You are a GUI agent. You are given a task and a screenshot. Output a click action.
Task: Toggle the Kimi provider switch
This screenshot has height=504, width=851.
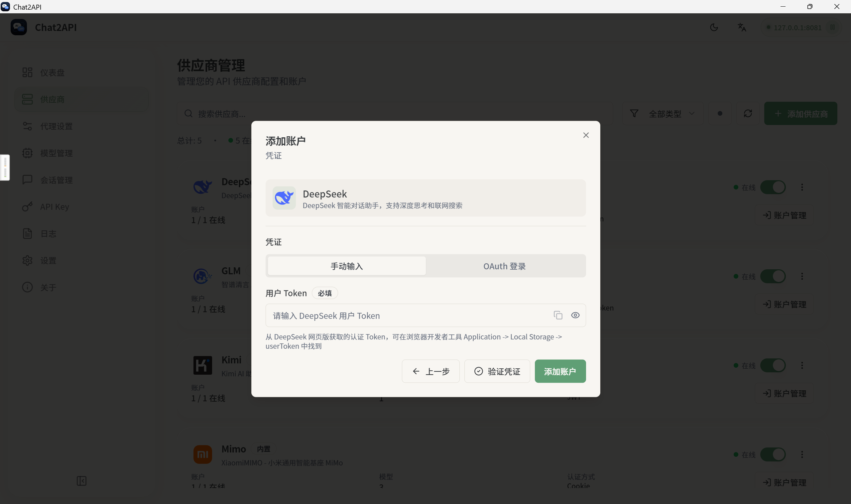773,365
